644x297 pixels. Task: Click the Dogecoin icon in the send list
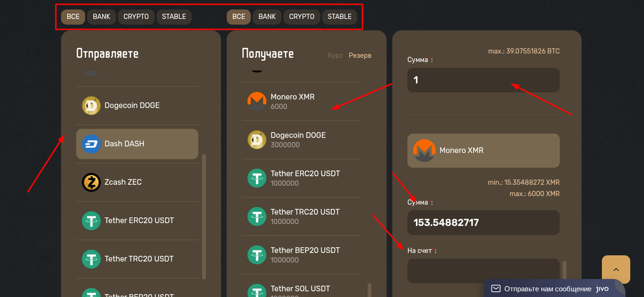[x=91, y=106]
